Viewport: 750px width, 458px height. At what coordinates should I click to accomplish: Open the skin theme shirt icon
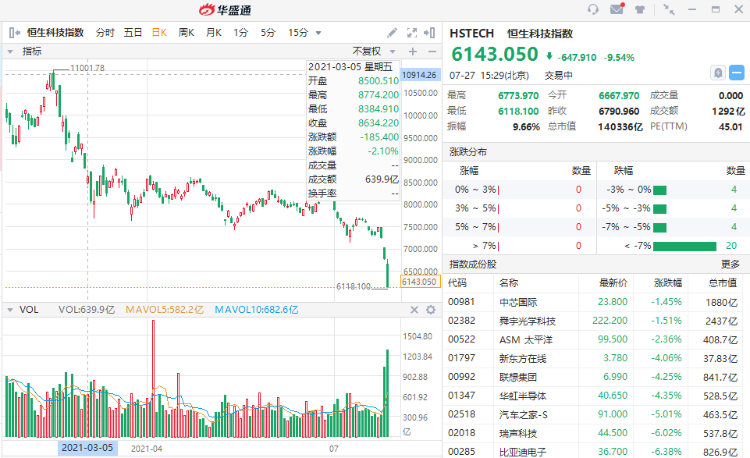(640, 9)
